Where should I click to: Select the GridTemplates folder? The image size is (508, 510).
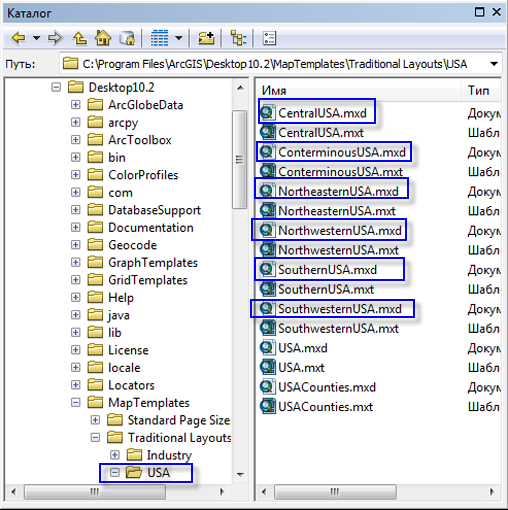[x=138, y=280]
